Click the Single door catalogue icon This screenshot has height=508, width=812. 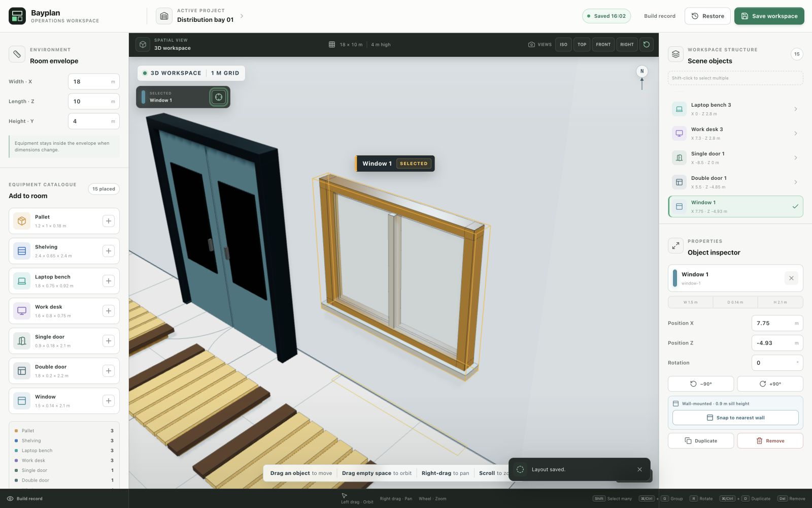pyautogui.click(x=22, y=341)
